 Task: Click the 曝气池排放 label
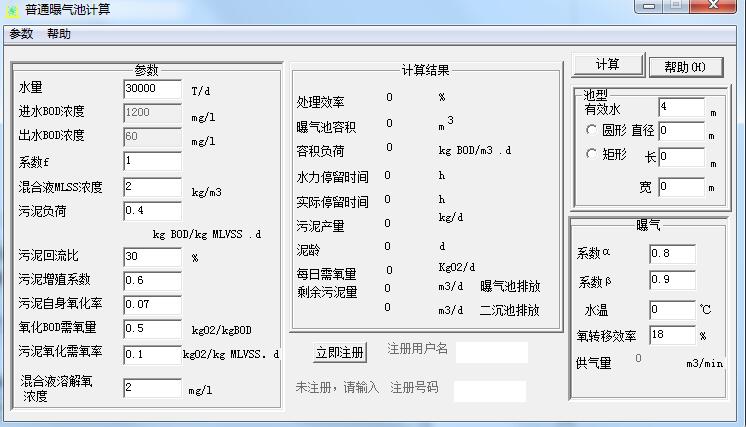coord(510,286)
